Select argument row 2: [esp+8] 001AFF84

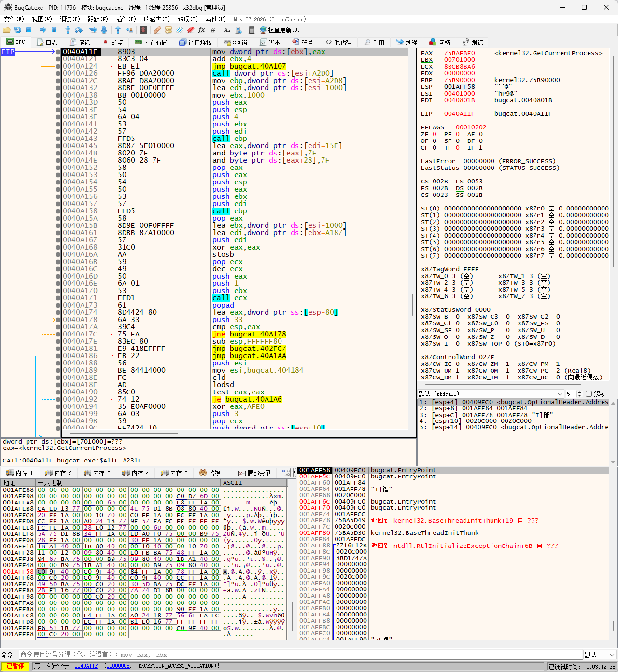pyautogui.click(x=514, y=408)
